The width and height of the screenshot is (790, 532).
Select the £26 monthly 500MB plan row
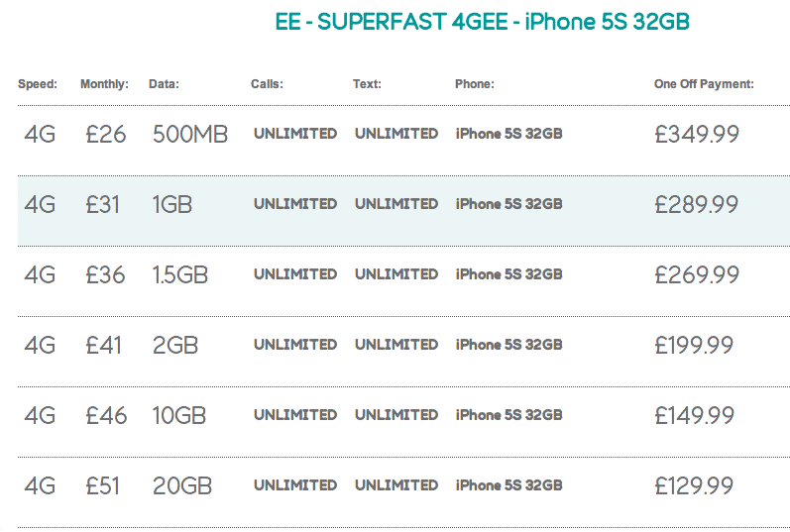pos(403,141)
